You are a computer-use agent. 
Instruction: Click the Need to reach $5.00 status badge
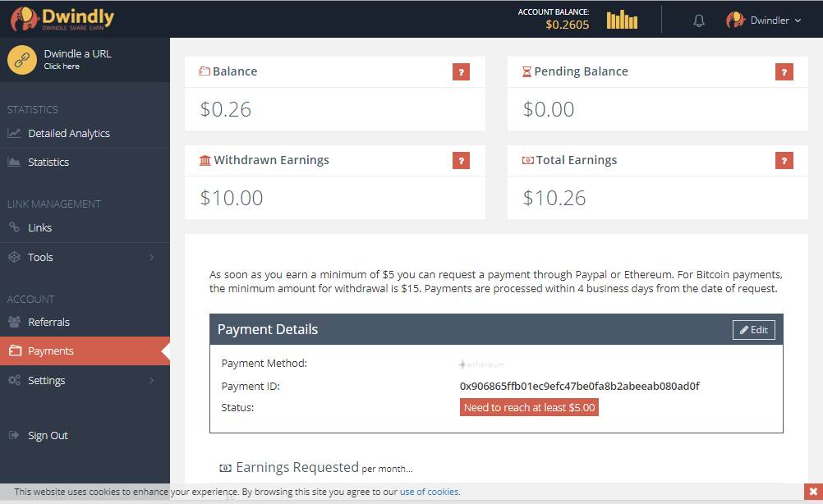point(529,407)
